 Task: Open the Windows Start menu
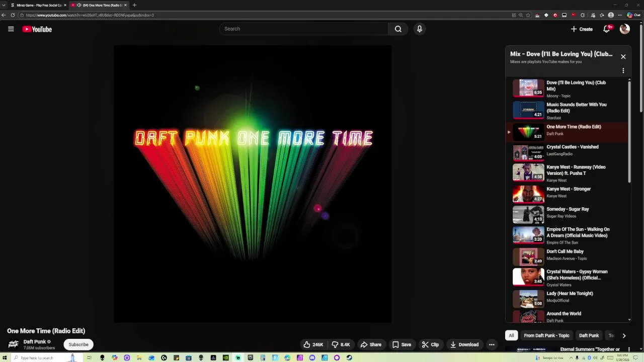(x=4, y=358)
